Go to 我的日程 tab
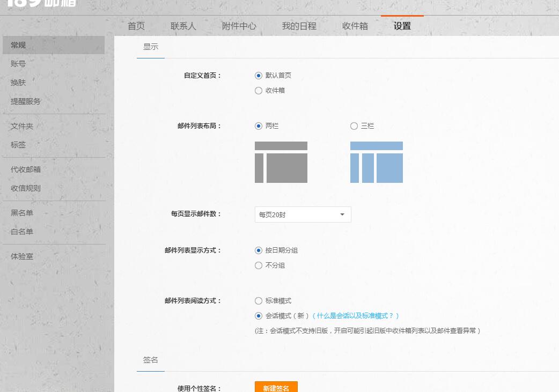 [x=299, y=26]
